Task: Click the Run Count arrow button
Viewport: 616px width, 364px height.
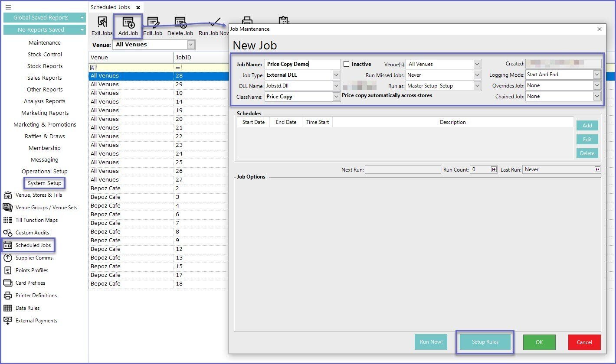Action: pos(494,169)
